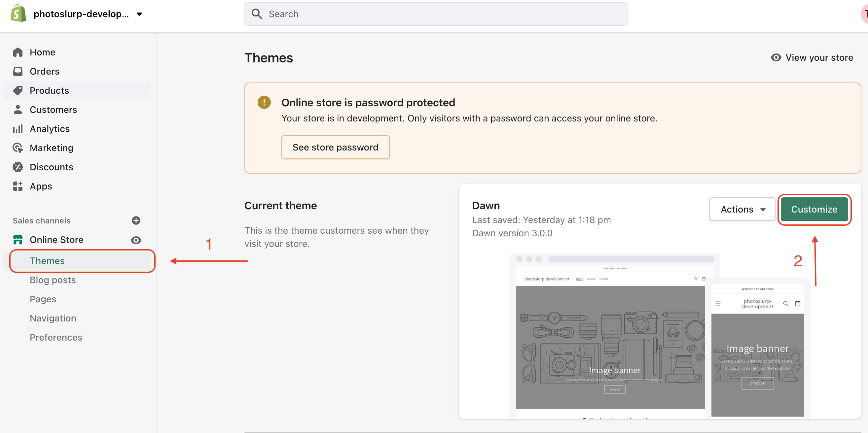Click the Apps grid icon
868x433 pixels.
pyautogui.click(x=18, y=186)
